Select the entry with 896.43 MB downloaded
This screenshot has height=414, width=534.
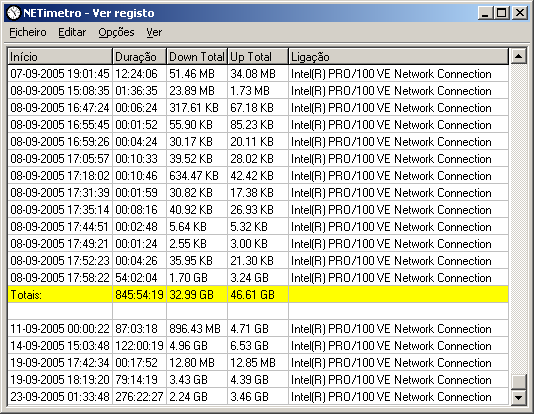coord(258,329)
